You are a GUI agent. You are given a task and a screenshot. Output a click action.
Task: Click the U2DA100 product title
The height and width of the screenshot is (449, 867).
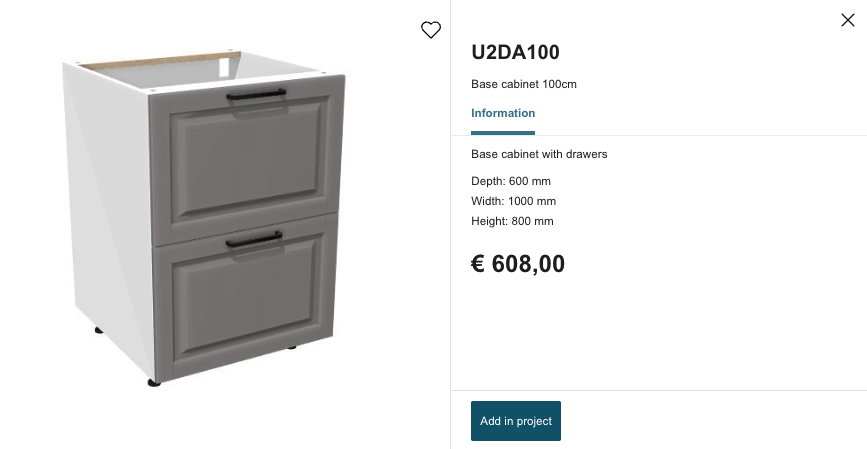pyautogui.click(x=515, y=52)
